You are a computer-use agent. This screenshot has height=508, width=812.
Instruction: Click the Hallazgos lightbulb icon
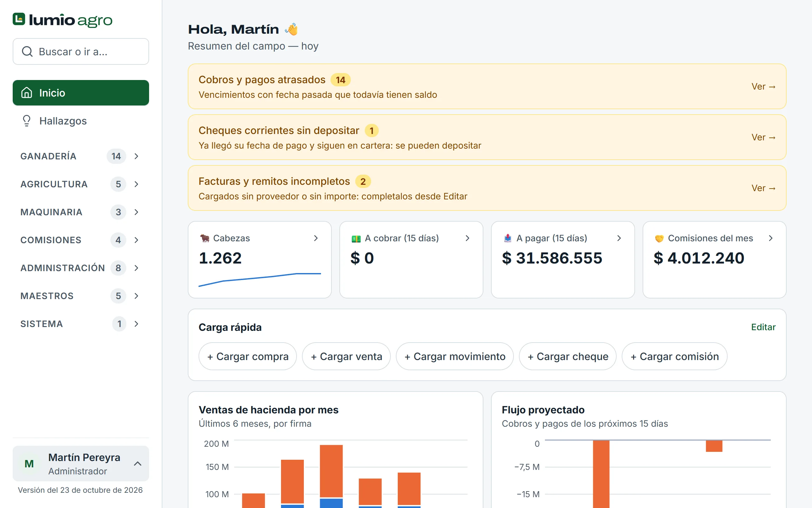point(27,121)
